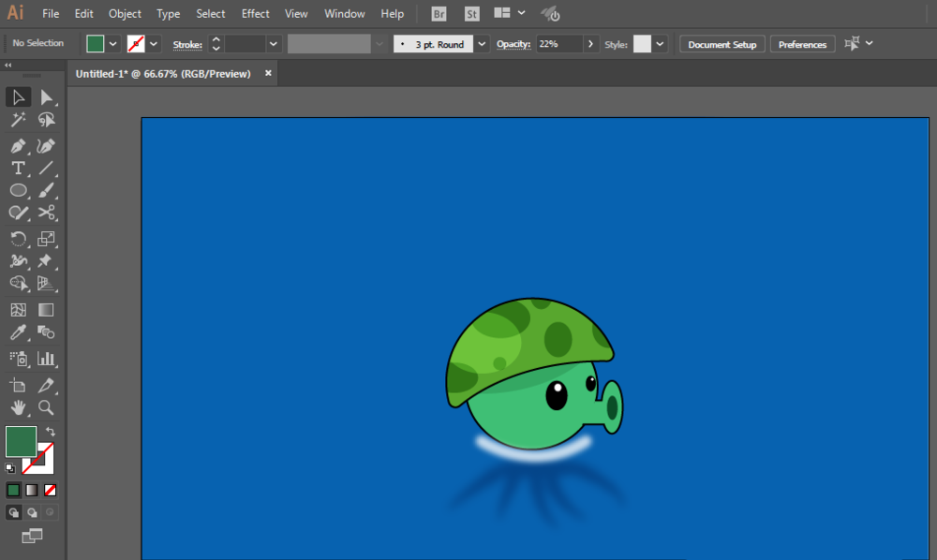Activate the Hand tool
The image size is (937, 560).
click(18, 407)
